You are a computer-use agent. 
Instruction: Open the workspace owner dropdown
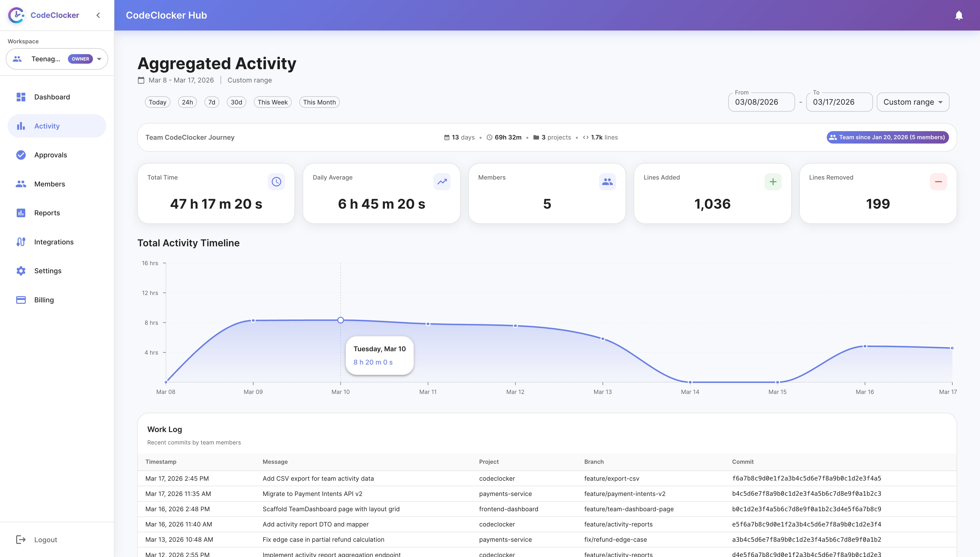[99, 59]
